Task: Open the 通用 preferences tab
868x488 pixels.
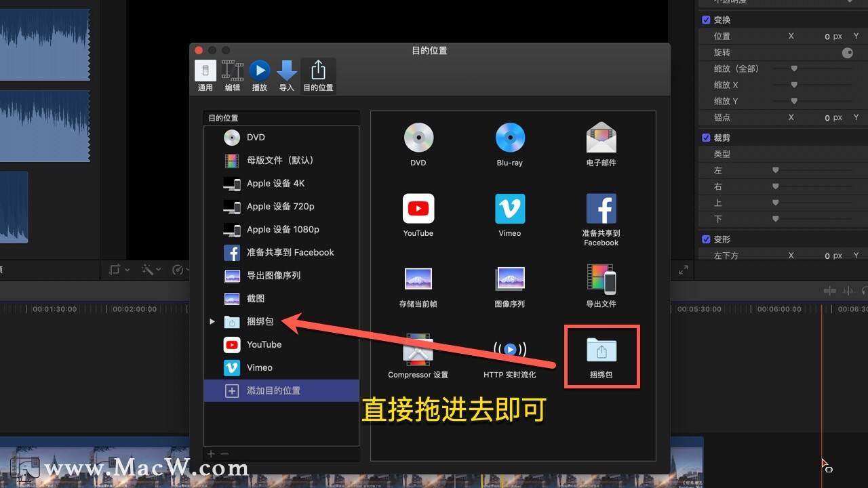Action: [x=205, y=76]
